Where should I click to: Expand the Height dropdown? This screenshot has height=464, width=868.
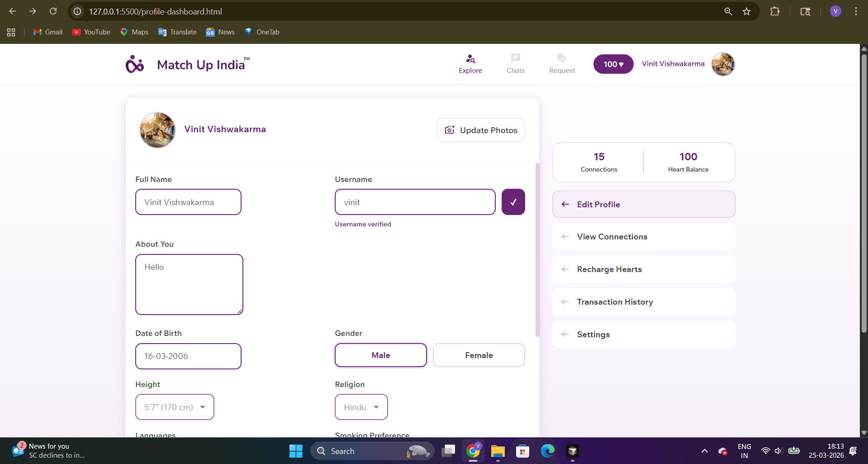tap(175, 407)
